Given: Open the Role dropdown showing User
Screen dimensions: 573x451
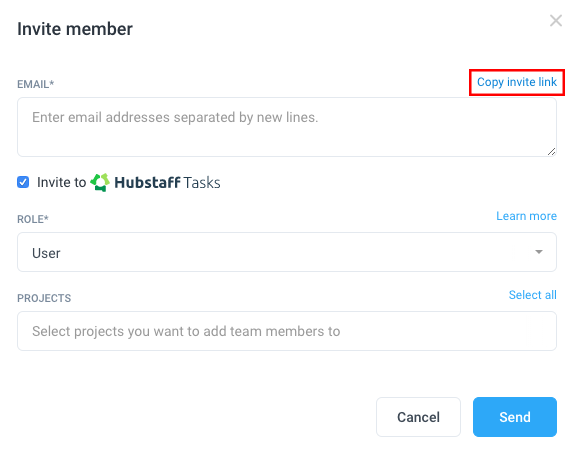Looking at the screenshot, I should (287, 252).
